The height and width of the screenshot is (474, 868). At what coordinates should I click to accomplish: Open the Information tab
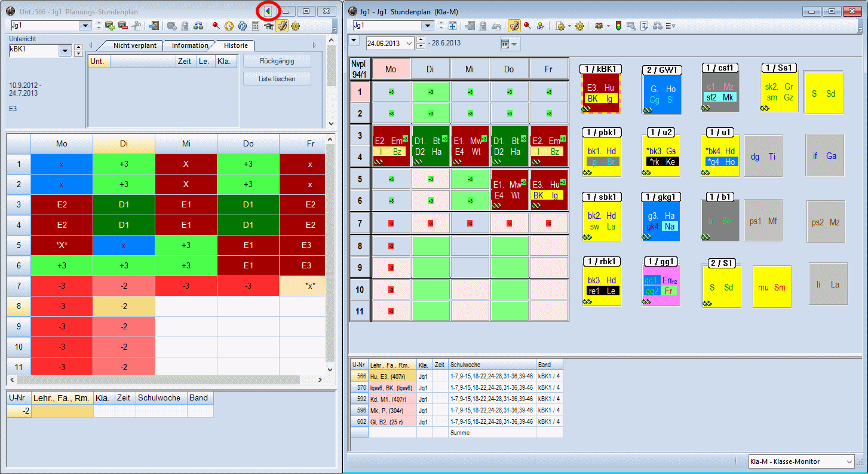pyautogui.click(x=190, y=45)
